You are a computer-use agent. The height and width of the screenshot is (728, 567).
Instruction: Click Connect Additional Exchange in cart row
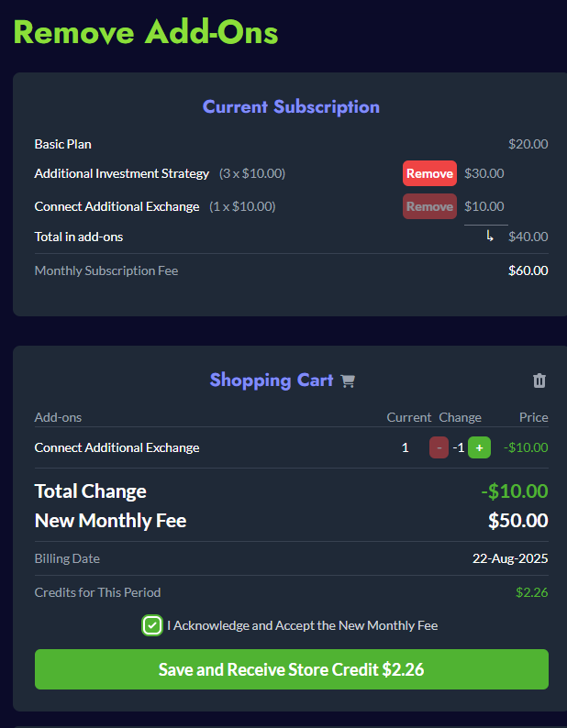point(117,447)
